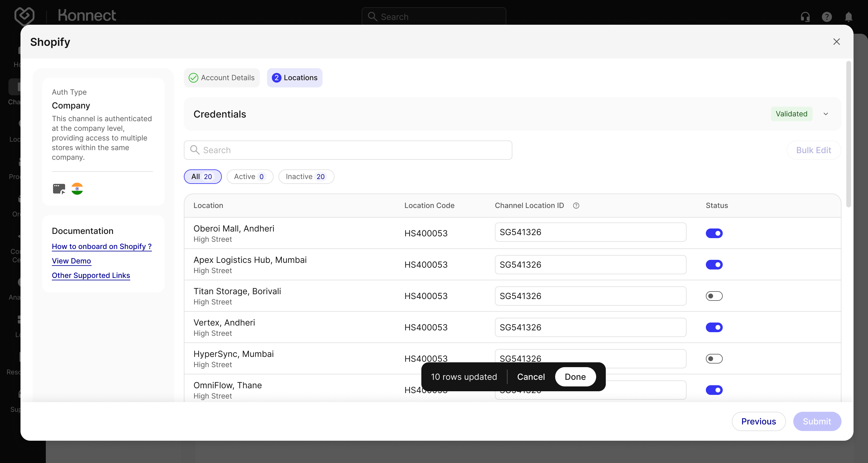Click location code HS400053 for Oberoi Mall
Viewport: 868px width, 463px height.
pos(426,233)
